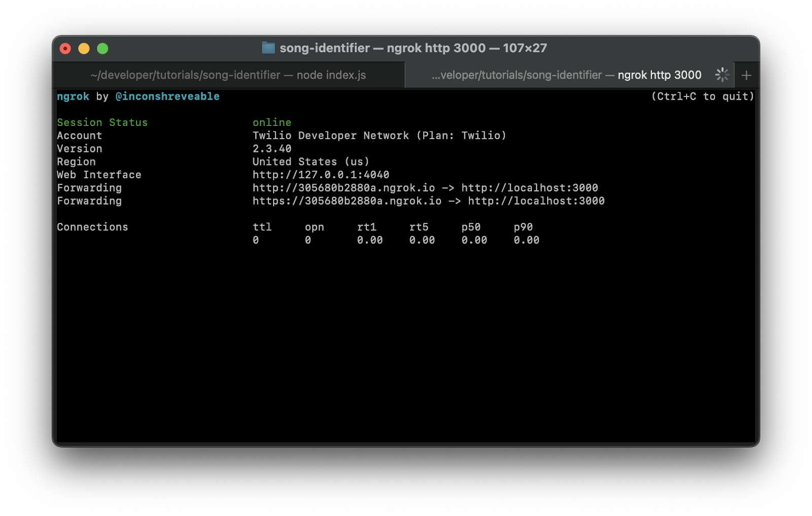The image size is (812, 516).
Task: Click the (Ctrl+C to quit) hint
Action: click(x=703, y=96)
